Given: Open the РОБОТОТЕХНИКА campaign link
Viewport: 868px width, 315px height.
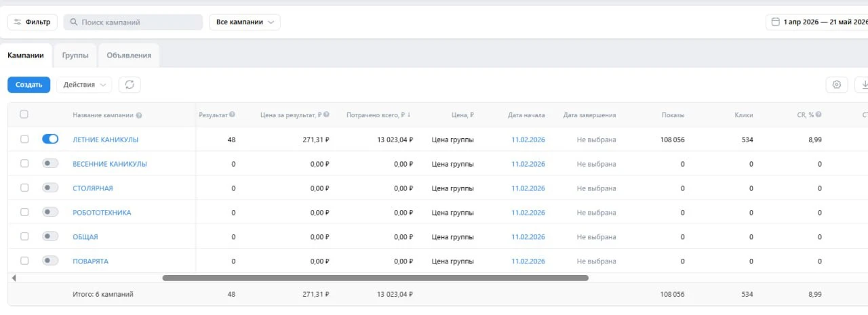Looking at the screenshot, I should (102, 213).
